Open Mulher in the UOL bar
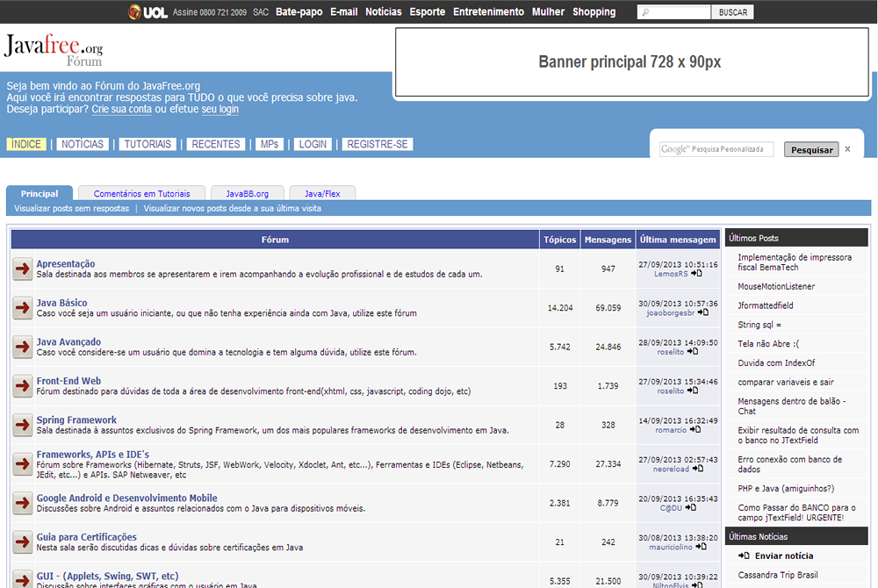 pos(548,11)
